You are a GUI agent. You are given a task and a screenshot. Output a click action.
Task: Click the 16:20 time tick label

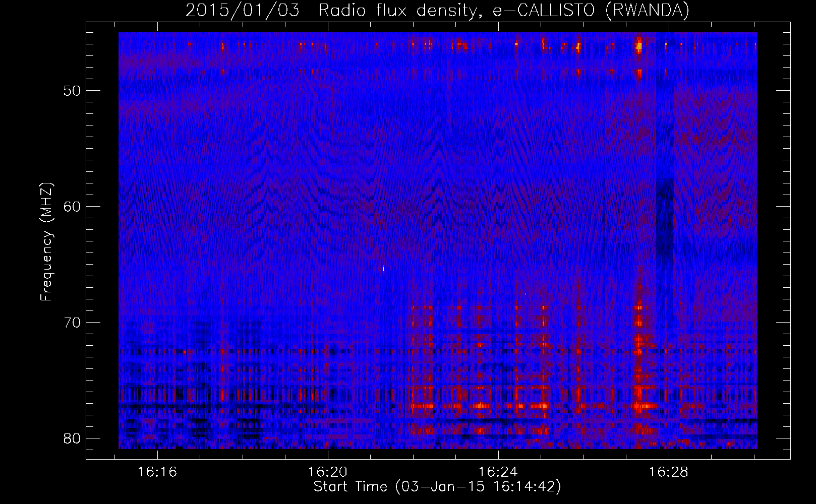[x=328, y=472]
